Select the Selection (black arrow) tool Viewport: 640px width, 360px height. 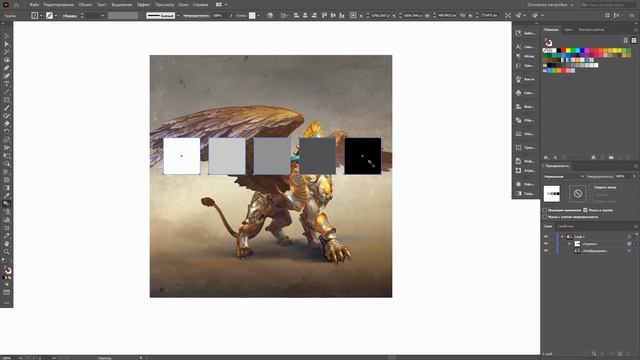[x=7, y=36]
